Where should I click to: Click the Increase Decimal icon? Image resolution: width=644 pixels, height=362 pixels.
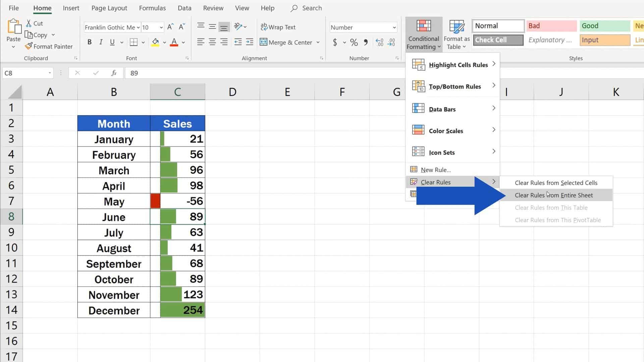[x=379, y=42]
